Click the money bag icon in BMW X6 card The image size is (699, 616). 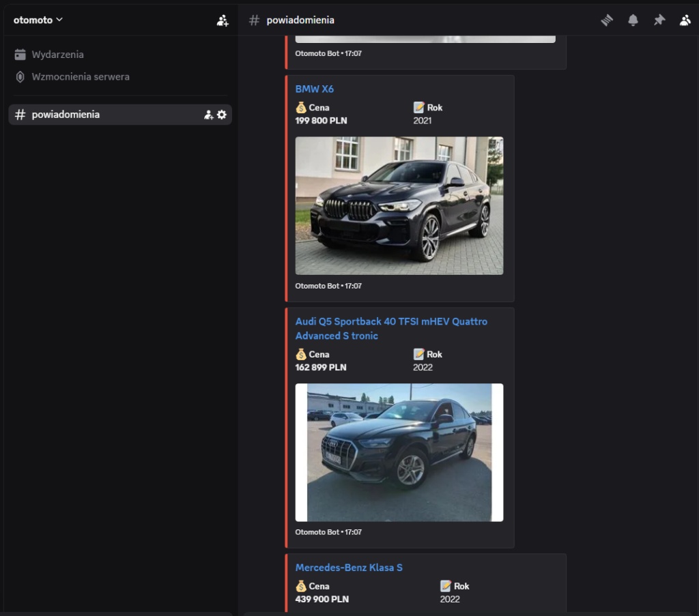tap(301, 107)
